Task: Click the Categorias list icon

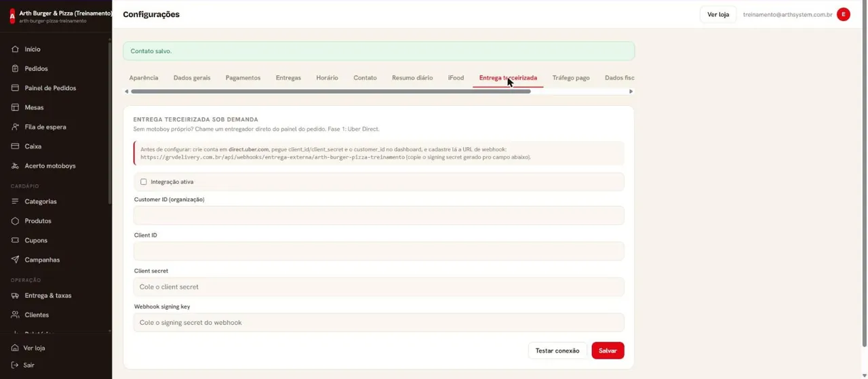Action: [15, 201]
